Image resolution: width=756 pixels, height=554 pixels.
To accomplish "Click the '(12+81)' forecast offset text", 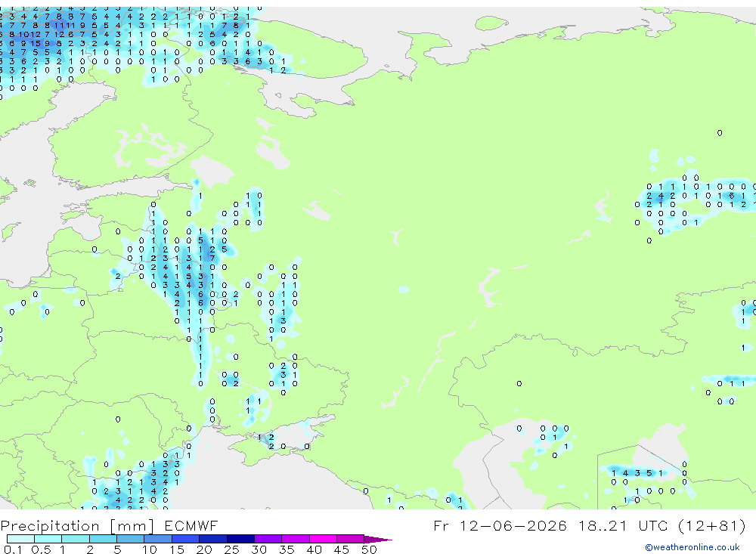I will pos(712,525).
